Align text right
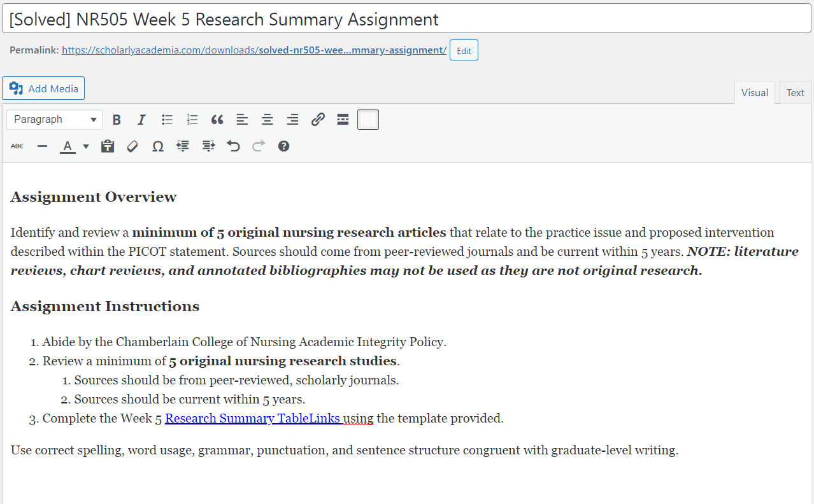The width and height of the screenshot is (814, 504). click(x=292, y=120)
